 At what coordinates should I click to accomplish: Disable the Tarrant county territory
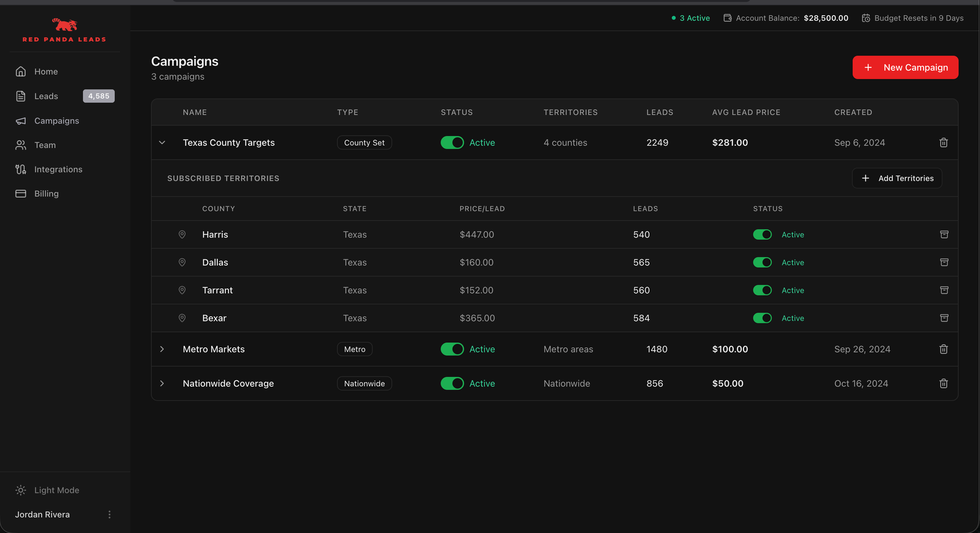(762, 291)
